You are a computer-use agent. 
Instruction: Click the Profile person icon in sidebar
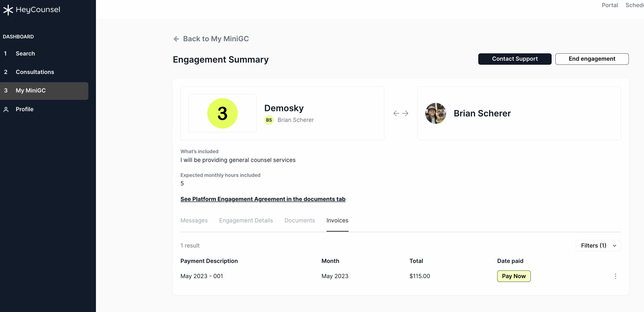(6, 109)
